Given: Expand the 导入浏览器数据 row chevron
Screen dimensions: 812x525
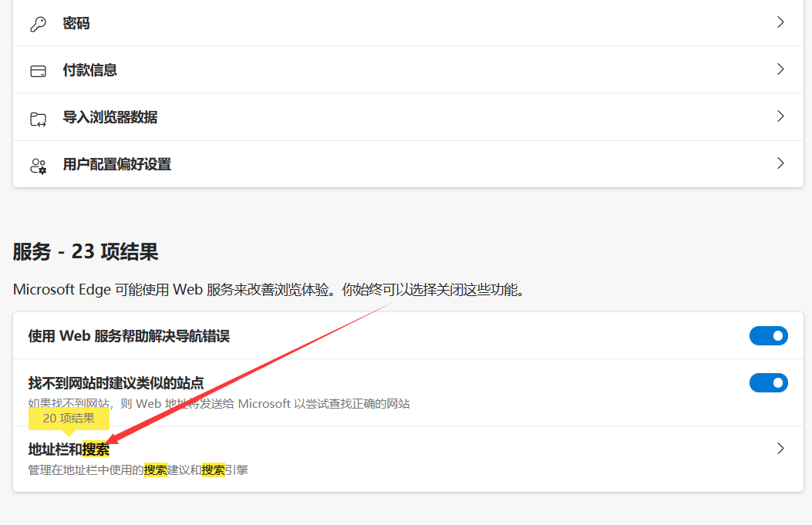Looking at the screenshot, I should 780,116.
